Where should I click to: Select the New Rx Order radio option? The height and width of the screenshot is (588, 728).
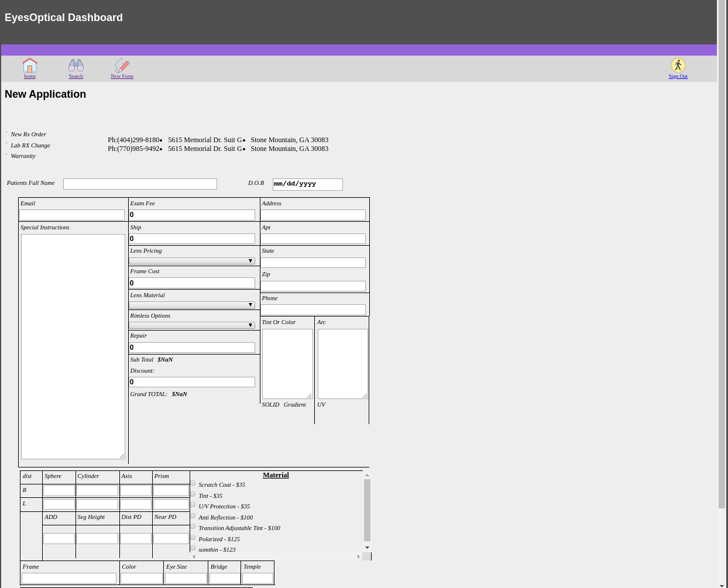pos(7,133)
